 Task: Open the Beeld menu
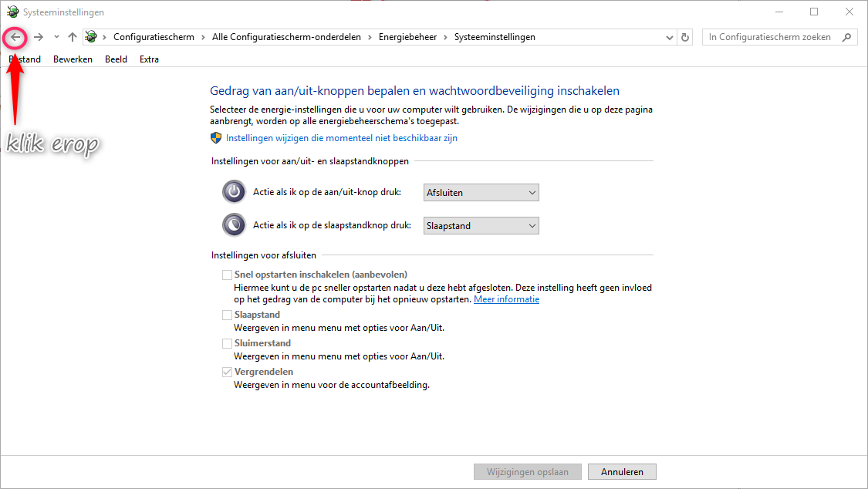pyautogui.click(x=117, y=59)
